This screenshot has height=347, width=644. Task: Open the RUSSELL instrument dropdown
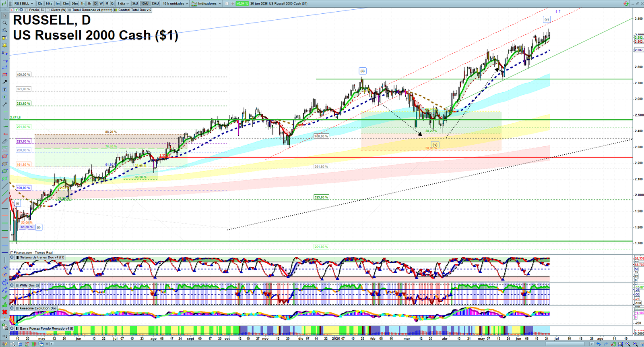[x=24, y=3]
